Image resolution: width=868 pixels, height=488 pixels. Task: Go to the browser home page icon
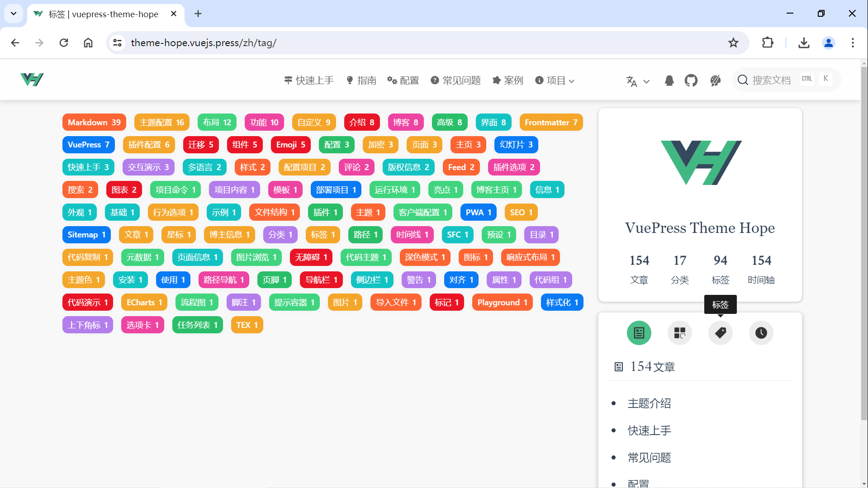pos(88,43)
